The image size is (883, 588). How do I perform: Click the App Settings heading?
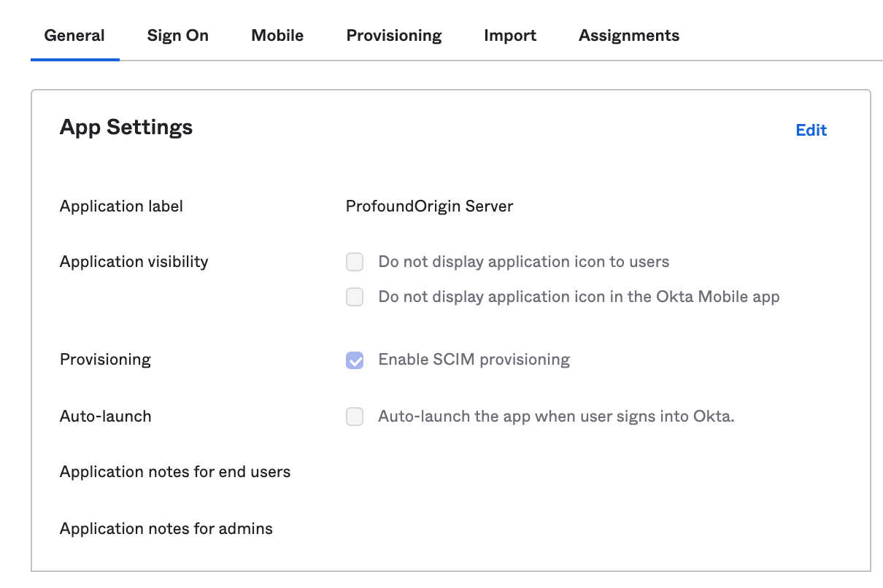click(x=126, y=128)
